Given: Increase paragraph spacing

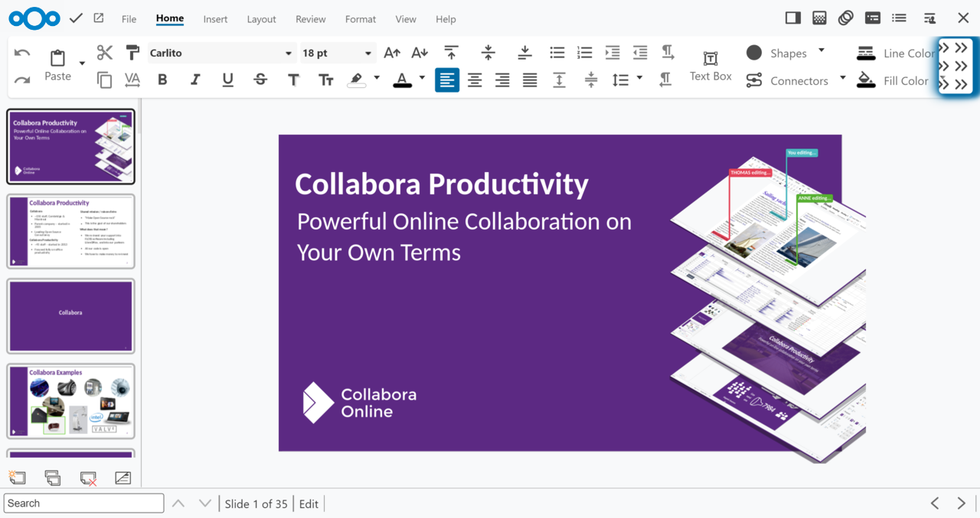Looking at the screenshot, I should click(x=560, y=80).
